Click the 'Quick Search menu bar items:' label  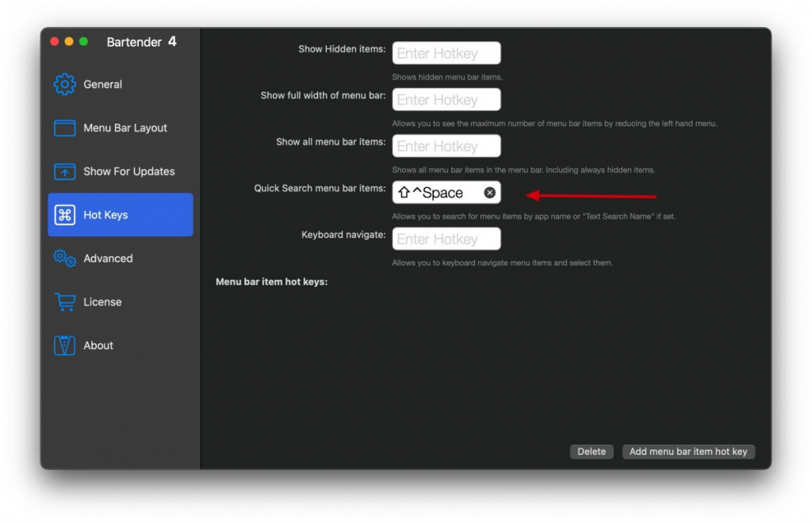[x=320, y=189]
